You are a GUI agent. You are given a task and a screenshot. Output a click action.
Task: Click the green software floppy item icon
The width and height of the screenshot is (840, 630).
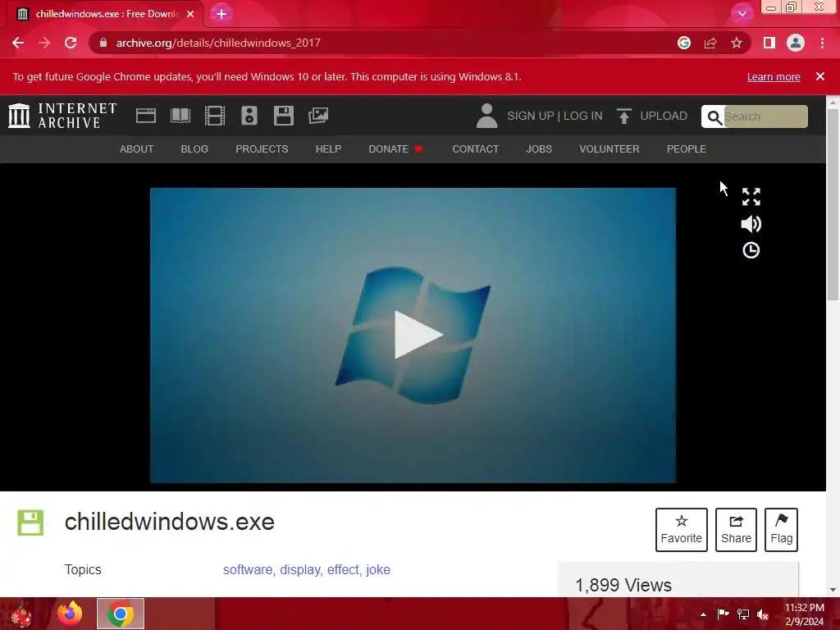pyautogui.click(x=30, y=523)
